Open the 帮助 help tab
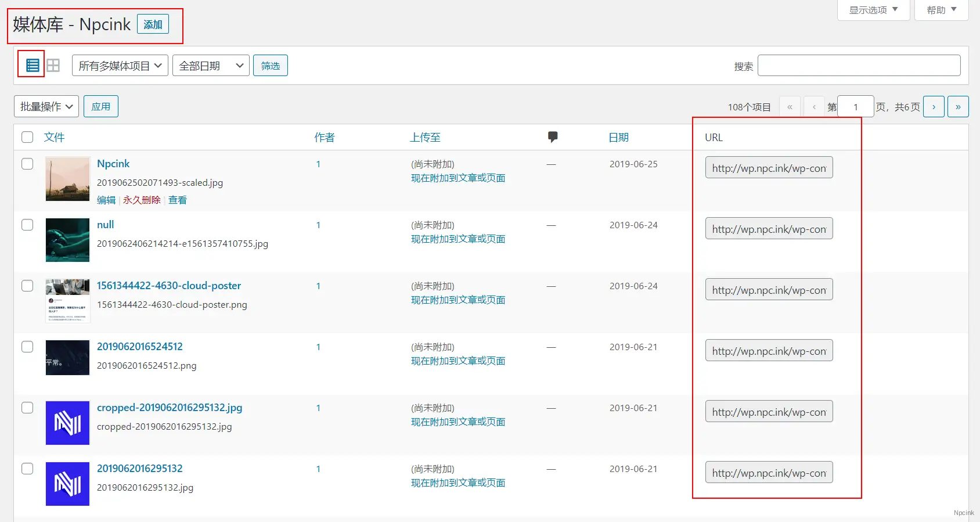The width and height of the screenshot is (980, 522). (941, 10)
